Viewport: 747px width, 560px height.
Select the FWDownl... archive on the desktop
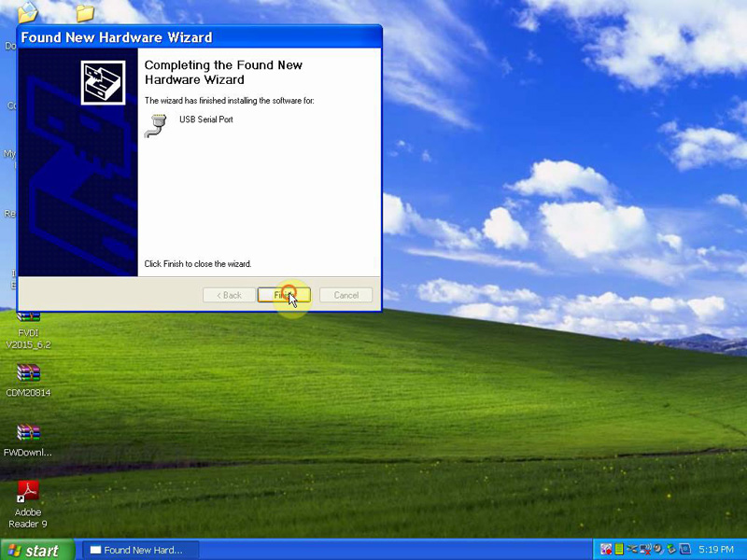28,433
